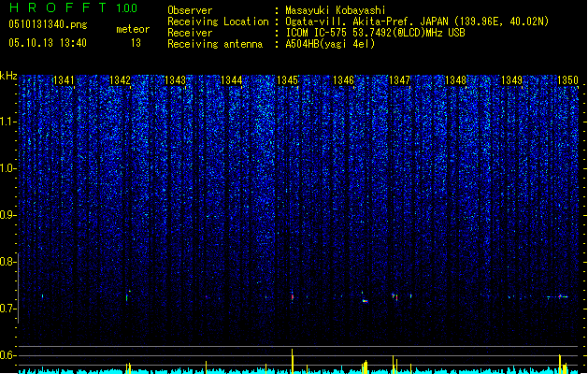Click the Observer label

(x=190, y=10)
